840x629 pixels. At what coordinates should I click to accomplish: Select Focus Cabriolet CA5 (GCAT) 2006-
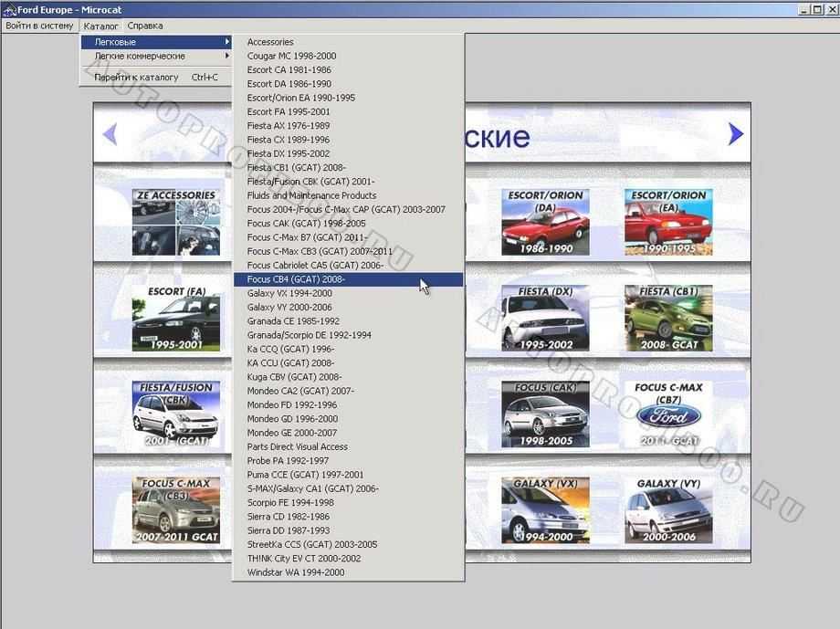(x=348, y=266)
